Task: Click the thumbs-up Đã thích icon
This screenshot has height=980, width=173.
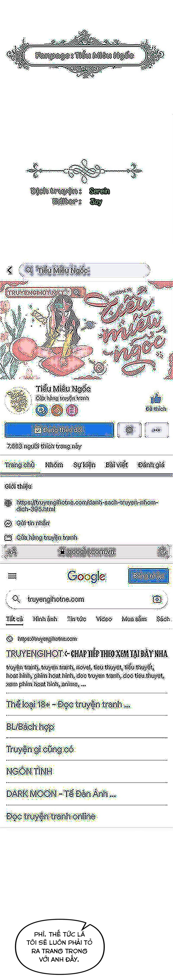Action: (156, 399)
